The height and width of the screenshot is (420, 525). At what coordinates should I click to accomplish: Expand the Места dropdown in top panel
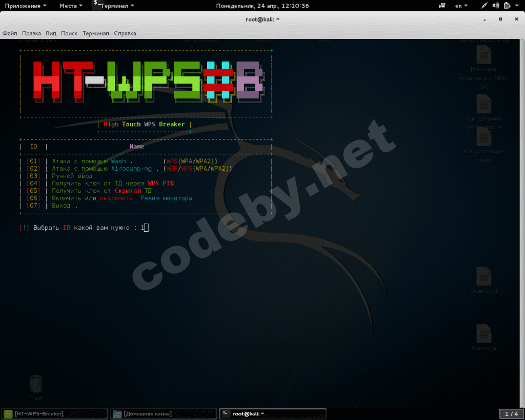71,6
